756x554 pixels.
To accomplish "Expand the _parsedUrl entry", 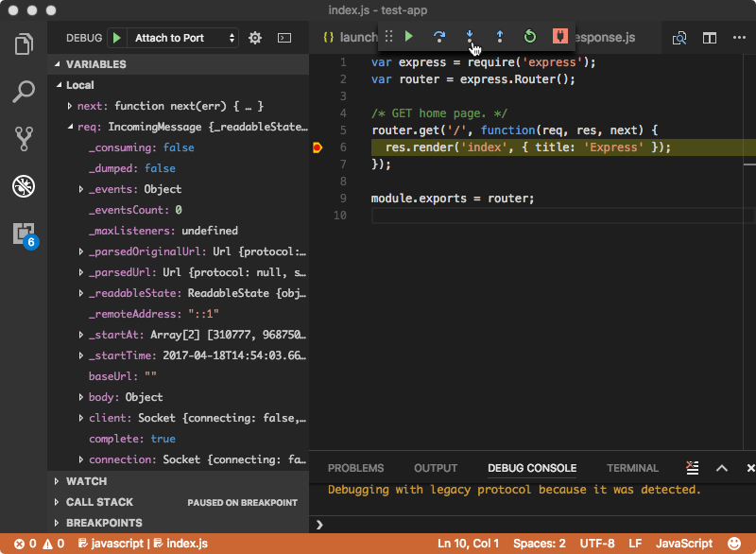I will [81, 272].
